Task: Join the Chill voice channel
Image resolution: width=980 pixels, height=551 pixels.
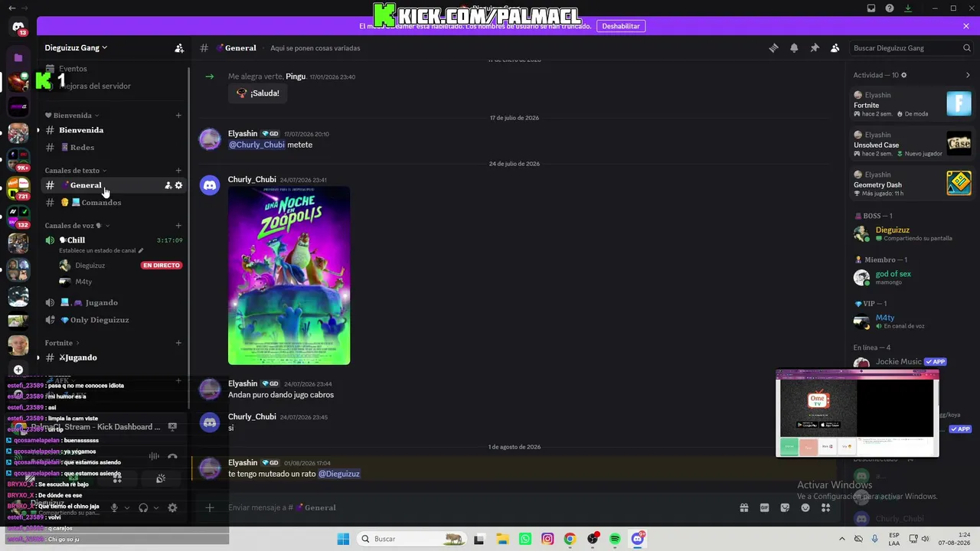Action: pos(113,240)
